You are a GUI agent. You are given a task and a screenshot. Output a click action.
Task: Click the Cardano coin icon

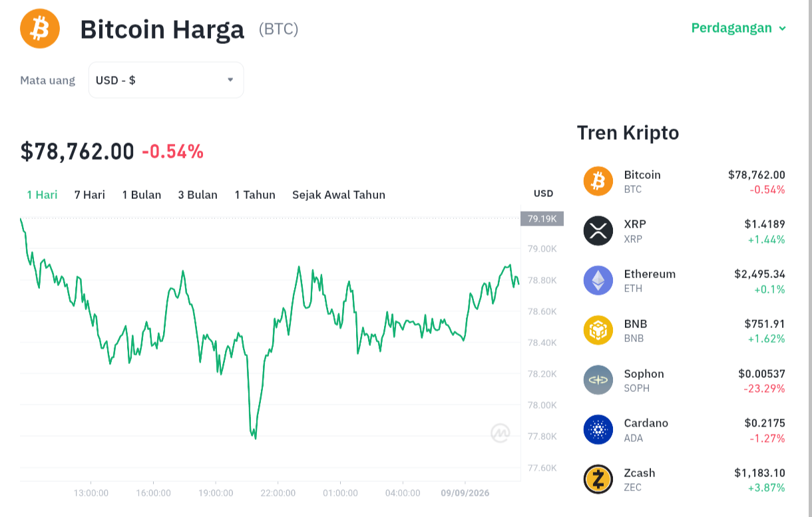(x=598, y=429)
